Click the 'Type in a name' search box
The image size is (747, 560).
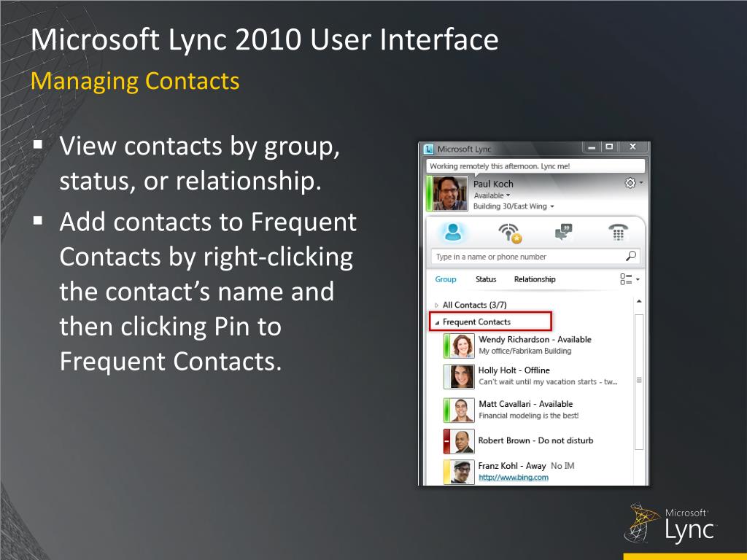pos(535,256)
